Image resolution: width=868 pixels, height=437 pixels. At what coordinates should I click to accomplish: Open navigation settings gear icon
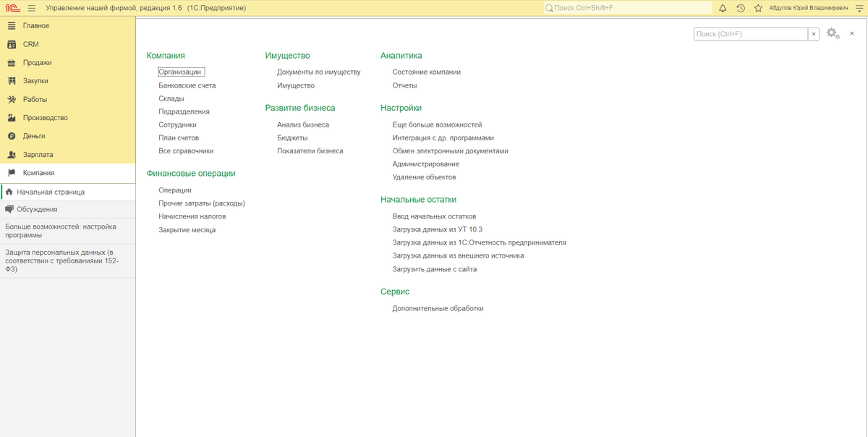[x=834, y=33]
